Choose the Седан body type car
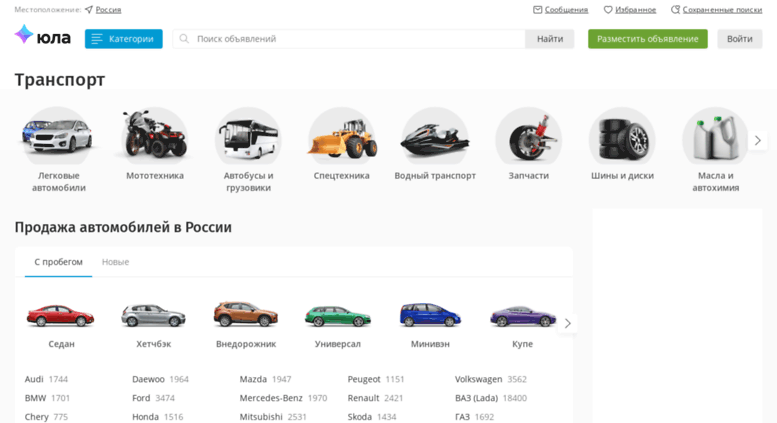 pos(60,316)
